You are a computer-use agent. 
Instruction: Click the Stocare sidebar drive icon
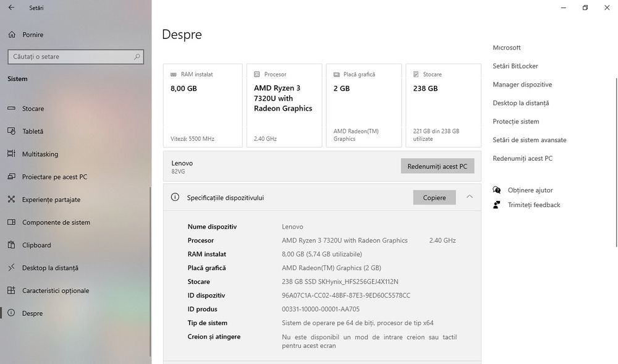tap(11, 108)
